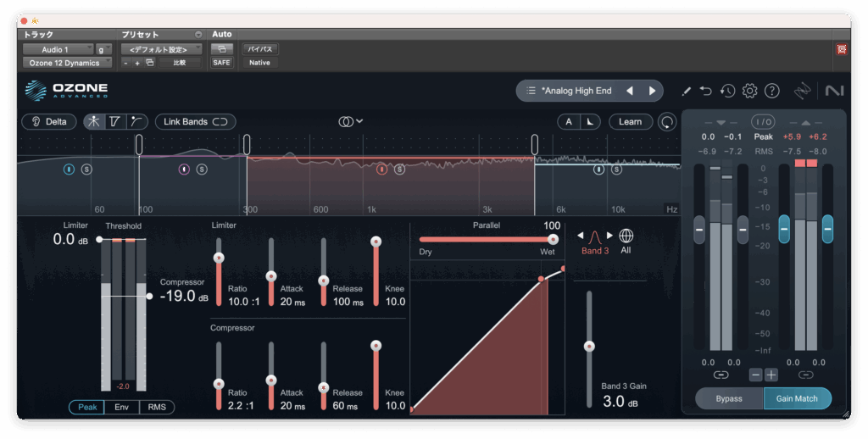868x439 pixels.
Task: Open the Ozone 12 Dynamics plugin selector
Action: (66, 63)
